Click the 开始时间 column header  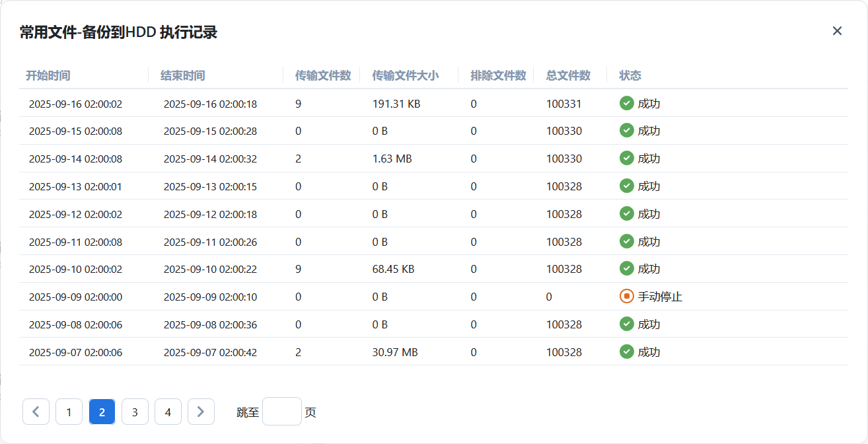coord(48,75)
